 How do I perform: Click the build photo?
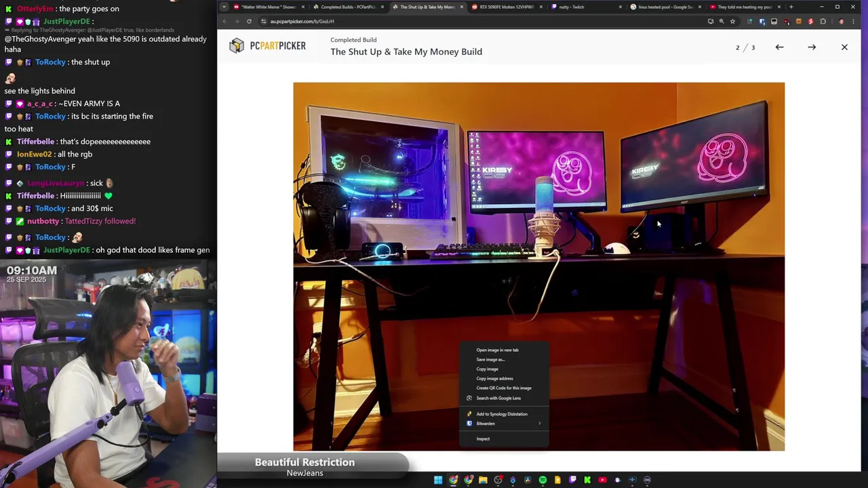click(538, 266)
